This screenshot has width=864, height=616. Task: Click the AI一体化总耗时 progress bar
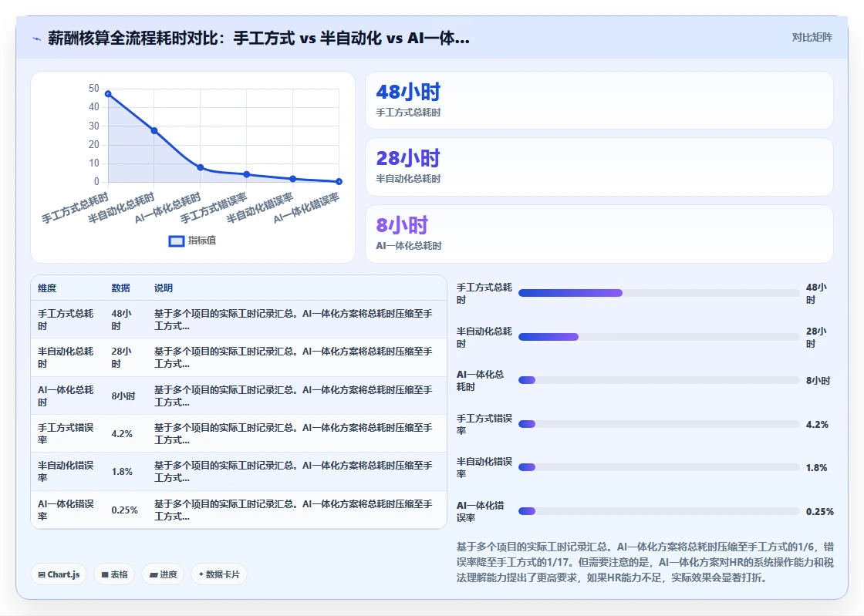coord(659,380)
